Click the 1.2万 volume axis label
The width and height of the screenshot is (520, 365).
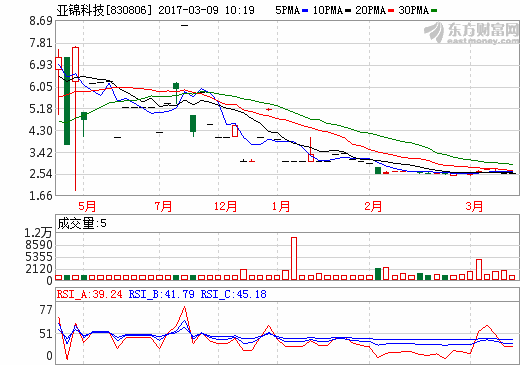[x=38, y=233]
